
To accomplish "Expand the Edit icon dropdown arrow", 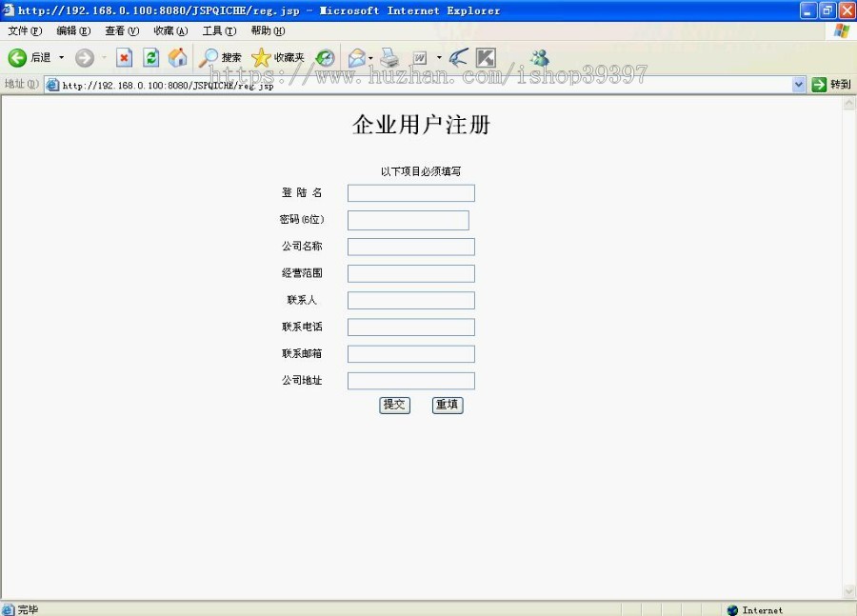I will pos(439,57).
